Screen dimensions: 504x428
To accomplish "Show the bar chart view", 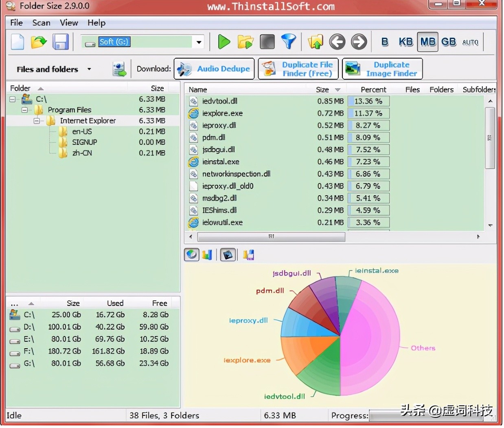I will (x=208, y=255).
